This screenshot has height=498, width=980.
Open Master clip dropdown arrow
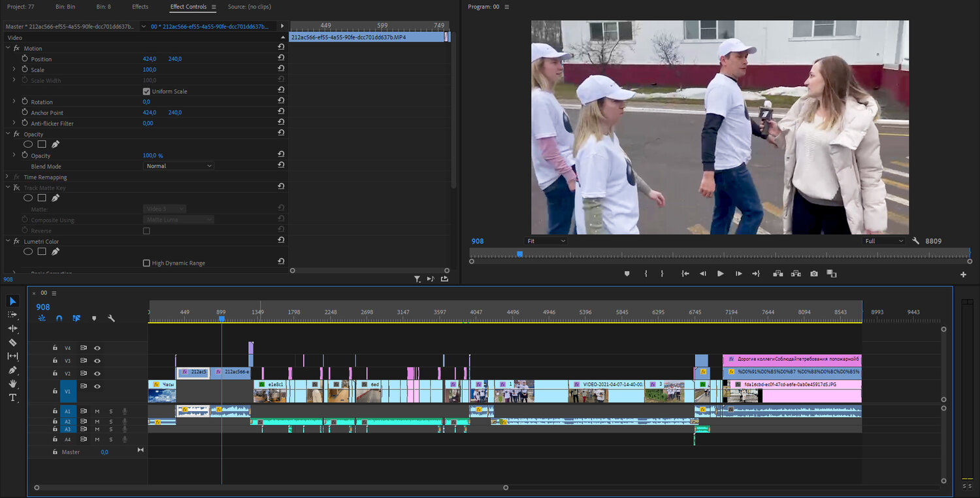144,26
